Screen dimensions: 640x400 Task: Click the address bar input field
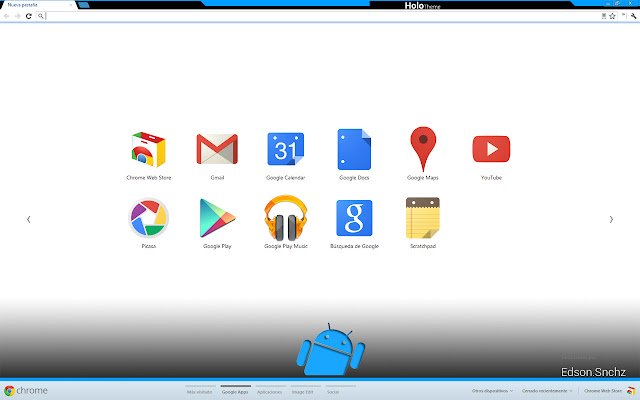coord(322,16)
